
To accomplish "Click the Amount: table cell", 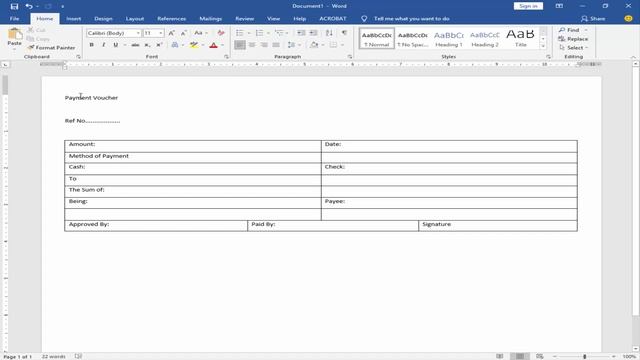I will (x=193, y=146).
